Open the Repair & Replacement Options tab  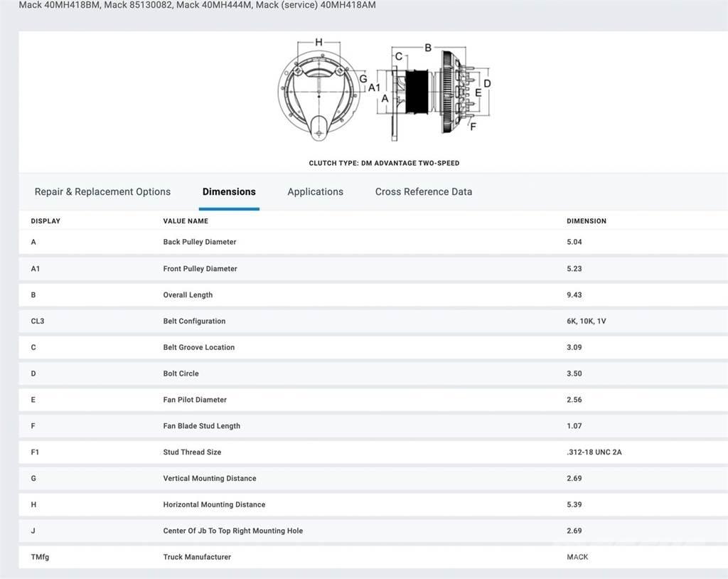click(x=102, y=192)
